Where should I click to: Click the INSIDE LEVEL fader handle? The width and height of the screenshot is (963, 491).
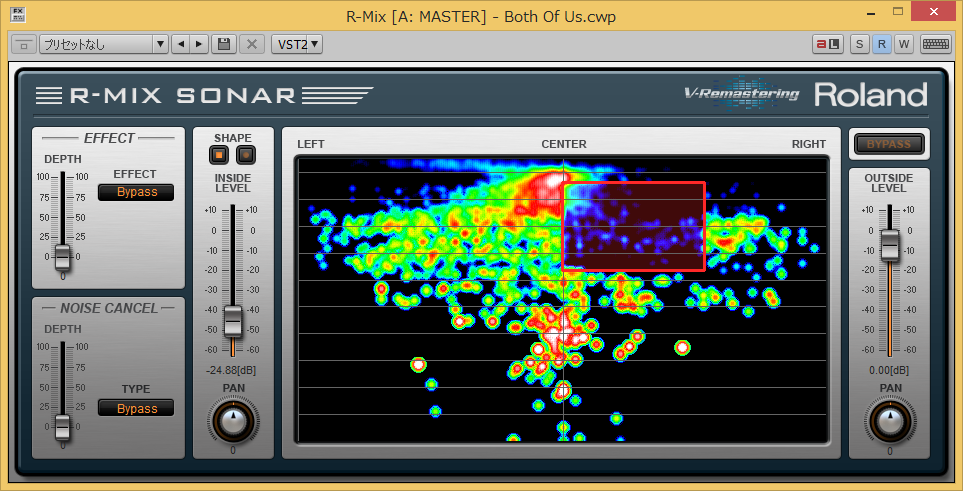233,321
